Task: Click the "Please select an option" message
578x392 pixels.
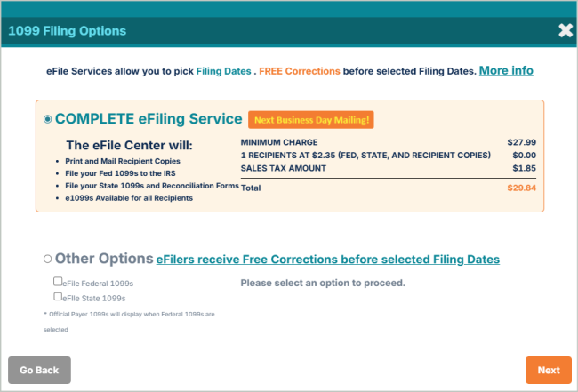Action: (x=323, y=283)
